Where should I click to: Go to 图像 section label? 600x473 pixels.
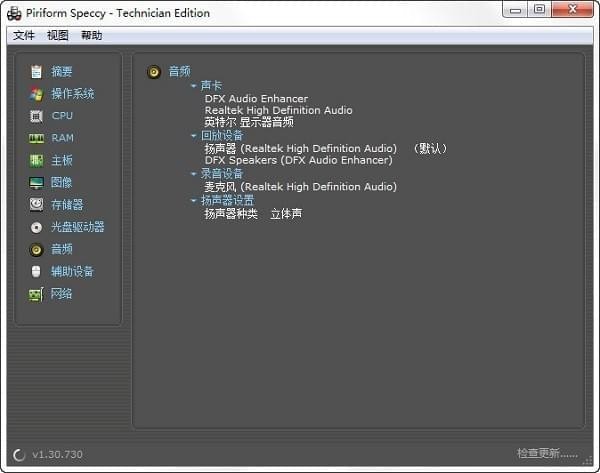click(62, 183)
